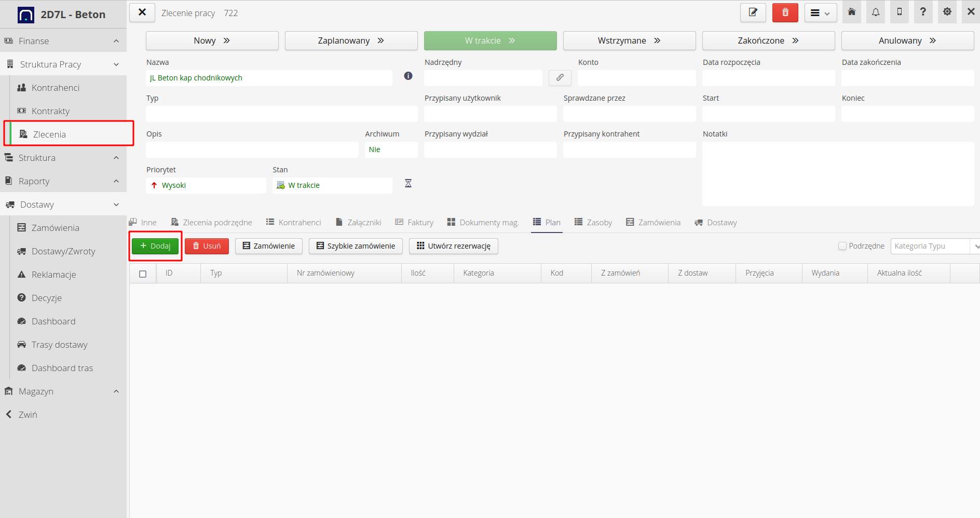The width and height of the screenshot is (980, 518).
Task: Click the red trash delete icon
Action: pyautogui.click(x=785, y=12)
